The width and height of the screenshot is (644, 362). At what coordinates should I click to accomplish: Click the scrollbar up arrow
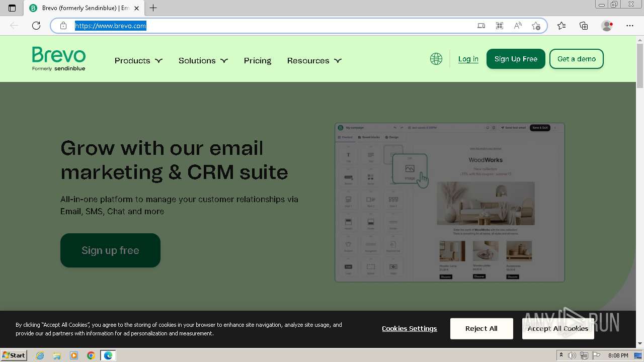pos(640,39)
